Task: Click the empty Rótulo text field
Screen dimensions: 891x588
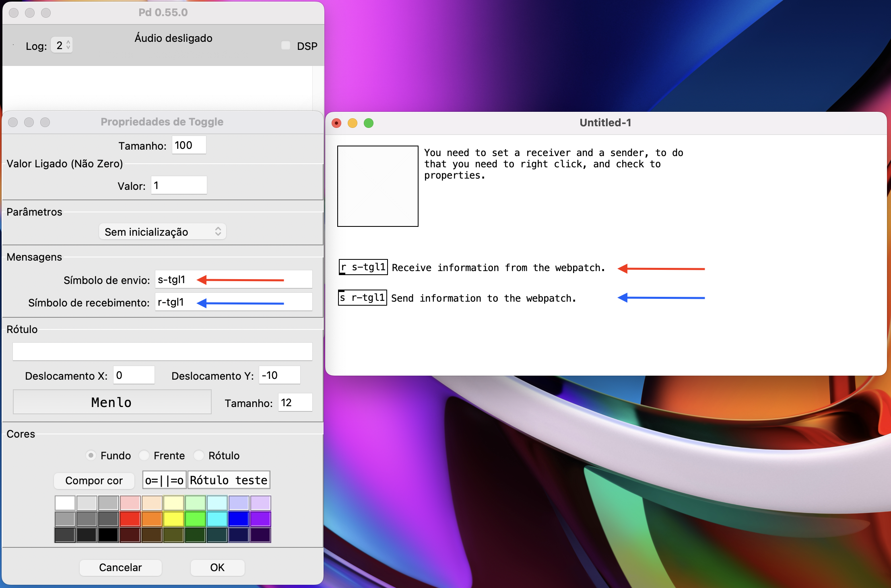Action: tap(163, 352)
